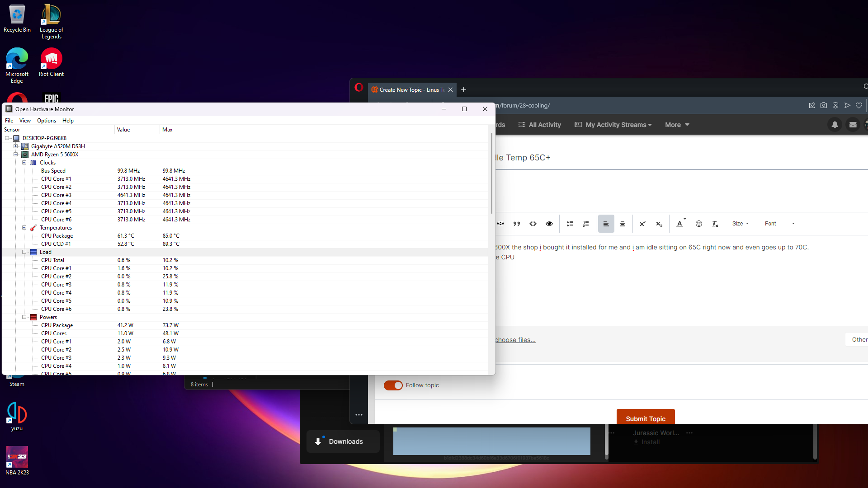Screen dimensions: 868x488
Task: Click Other attachment button
Action: pos(857,340)
